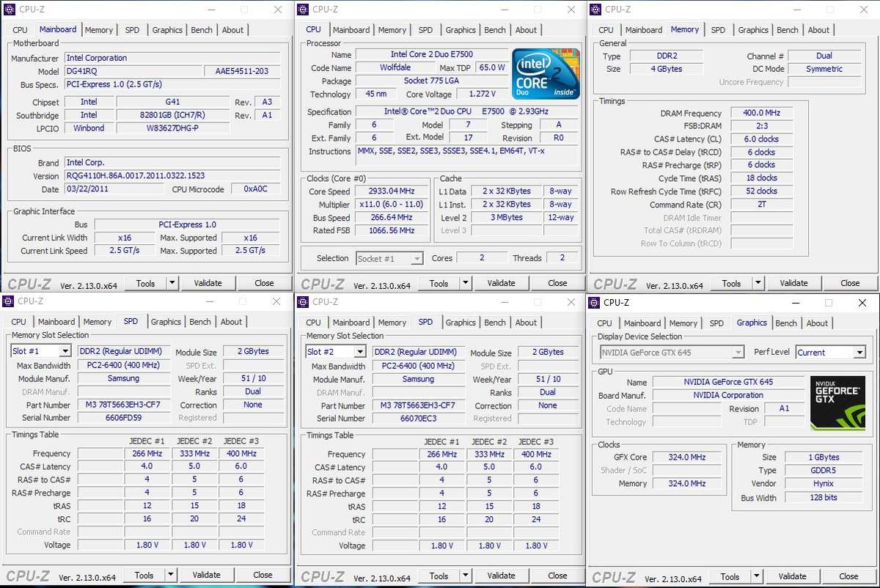Click the CPU-Z icon in top-left title bar

click(8, 10)
